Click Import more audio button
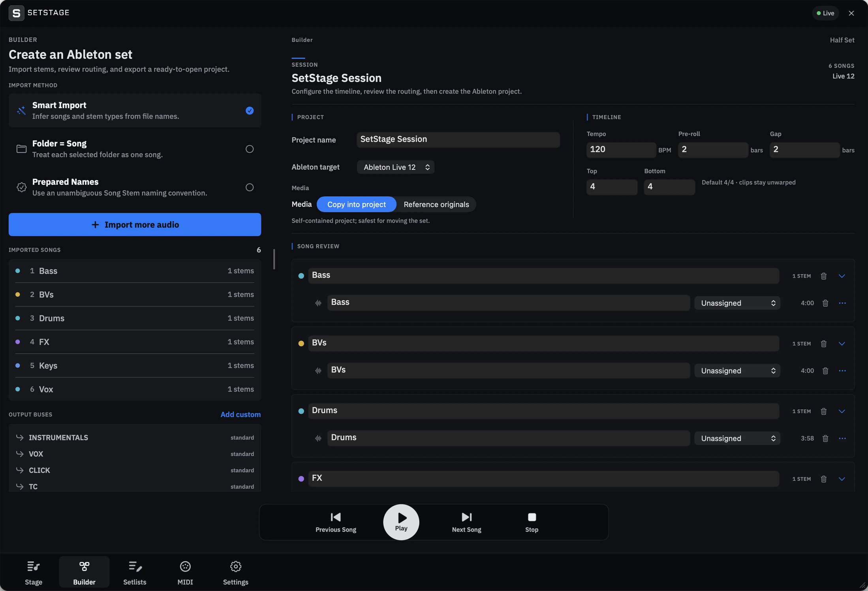This screenshot has height=591, width=868. click(135, 225)
